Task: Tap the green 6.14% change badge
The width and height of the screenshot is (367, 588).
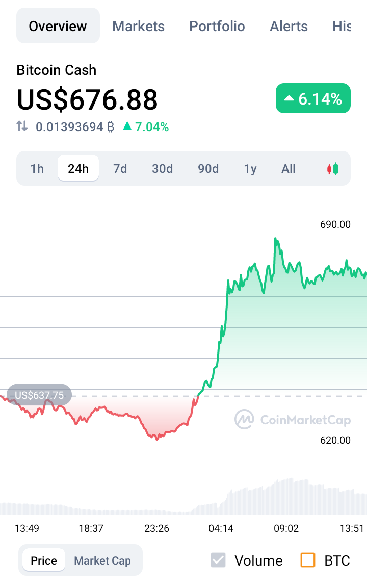Action: (x=313, y=98)
